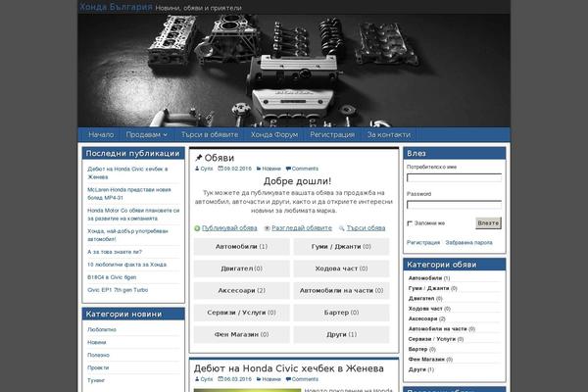Open Гуми / Джанти in Категории обяви sidebar
Viewport: 588px width, 392px height.
428,288
